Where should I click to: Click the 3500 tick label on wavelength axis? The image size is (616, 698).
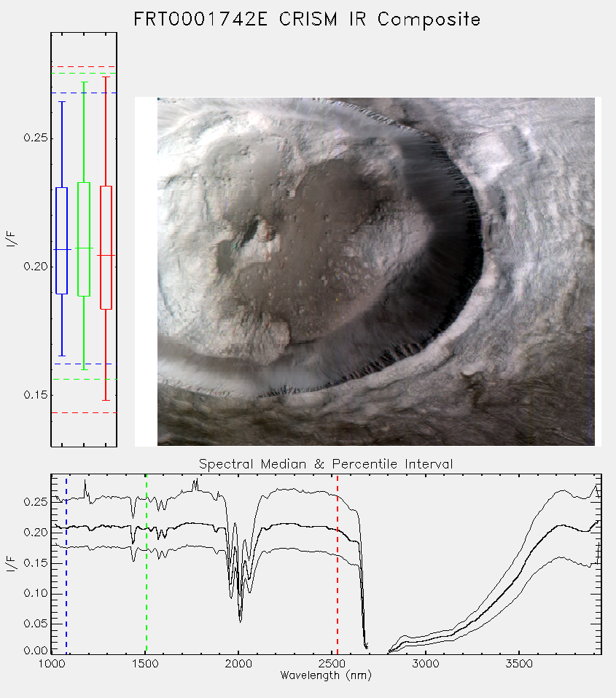[x=519, y=664]
